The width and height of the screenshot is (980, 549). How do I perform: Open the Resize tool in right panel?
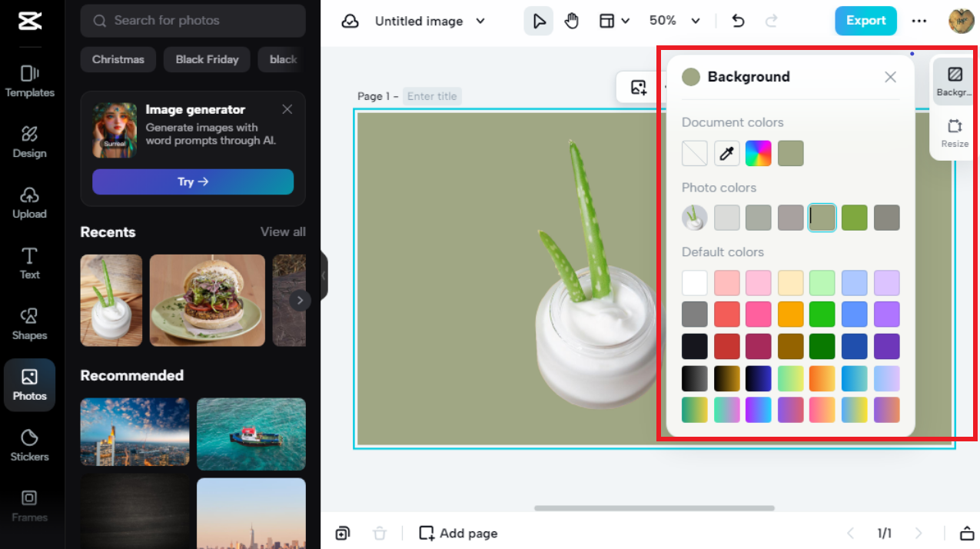(x=955, y=132)
